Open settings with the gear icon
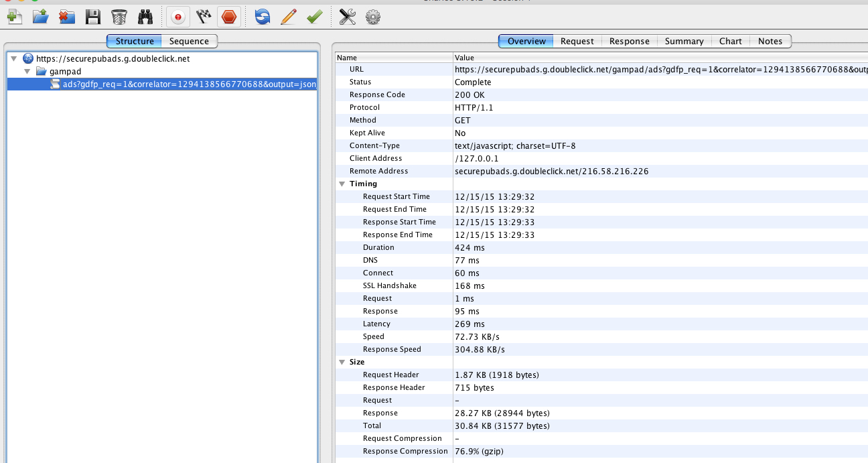 tap(373, 17)
